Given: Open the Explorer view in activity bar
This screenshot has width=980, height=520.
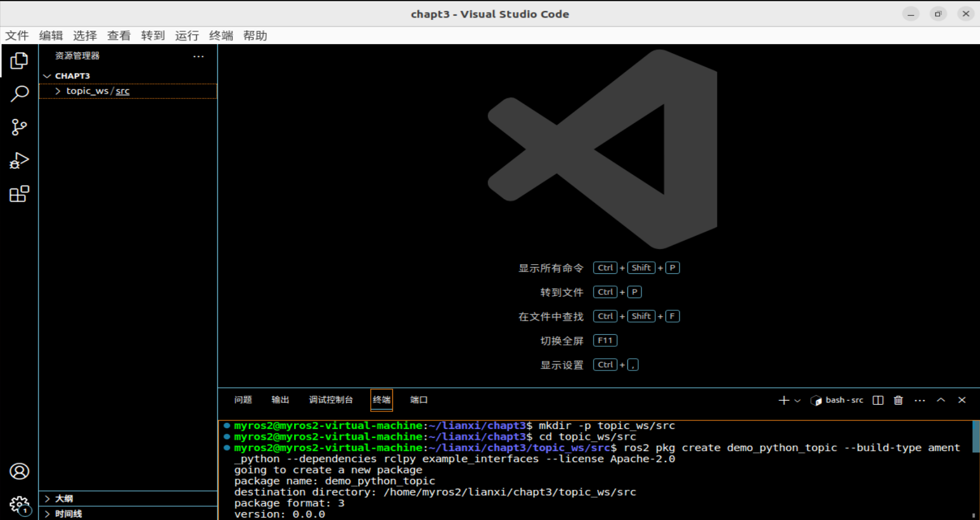Looking at the screenshot, I should point(19,60).
